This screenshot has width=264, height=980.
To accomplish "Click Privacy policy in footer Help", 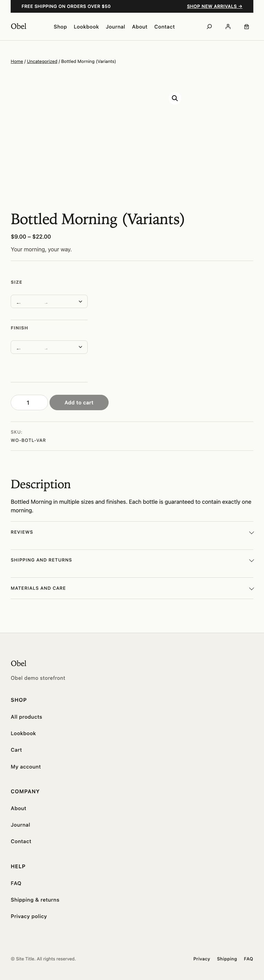I will pos(29,916).
